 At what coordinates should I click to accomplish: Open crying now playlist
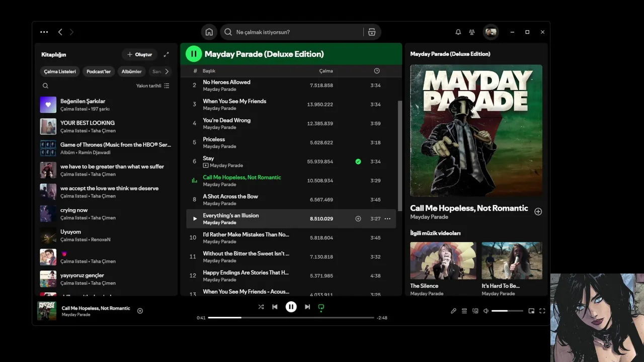click(x=107, y=214)
